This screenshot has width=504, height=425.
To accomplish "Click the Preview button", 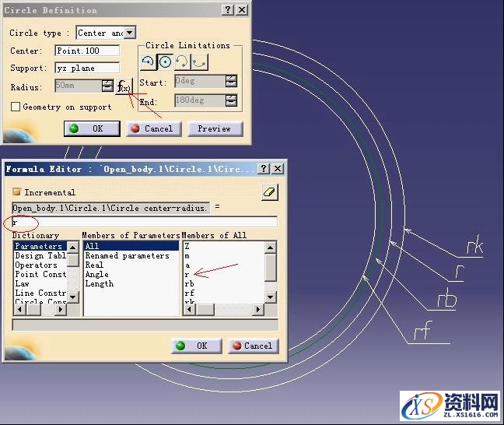I will click(214, 128).
